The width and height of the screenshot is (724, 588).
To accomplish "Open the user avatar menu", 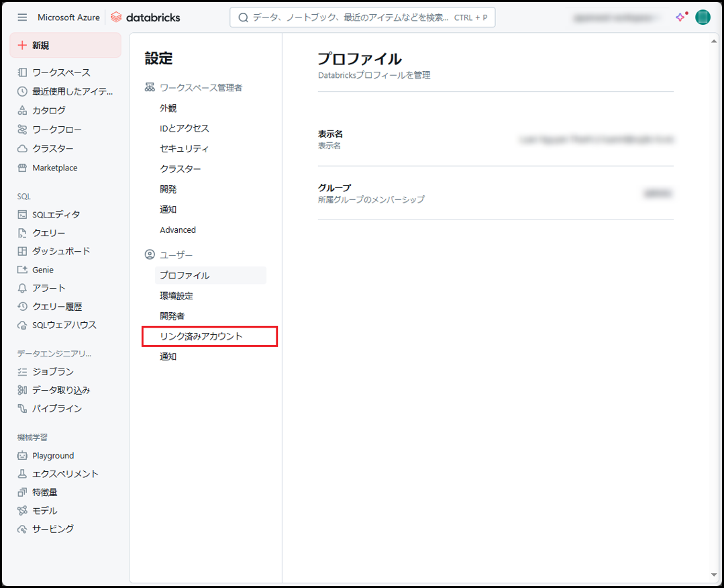I will pos(703,17).
